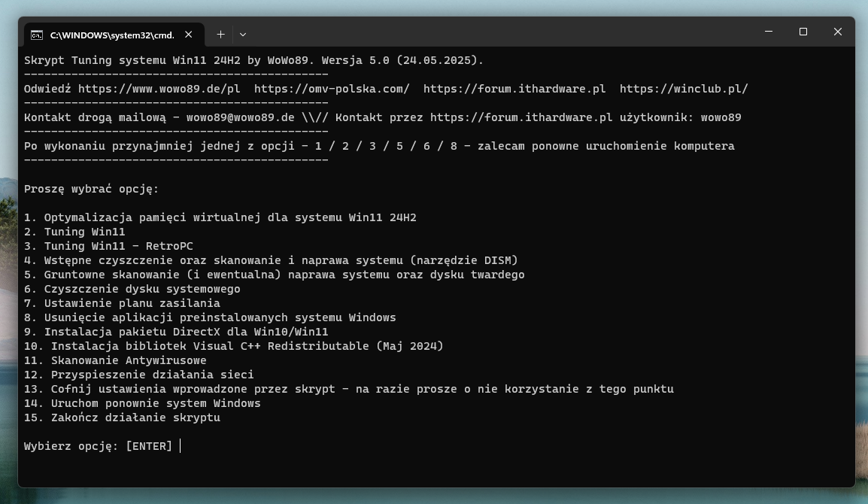The width and height of the screenshot is (868, 504).
Task: Expand the new tab profile dropdown
Action: pyautogui.click(x=242, y=35)
